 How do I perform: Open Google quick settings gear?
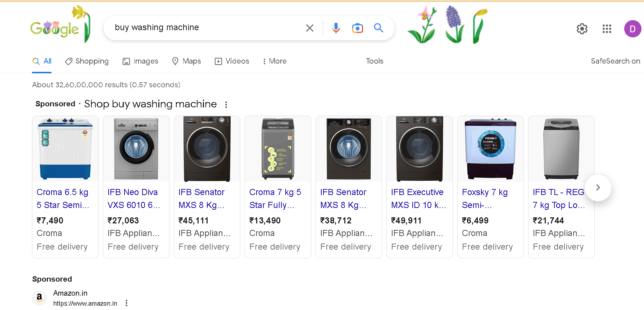coord(582,29)
